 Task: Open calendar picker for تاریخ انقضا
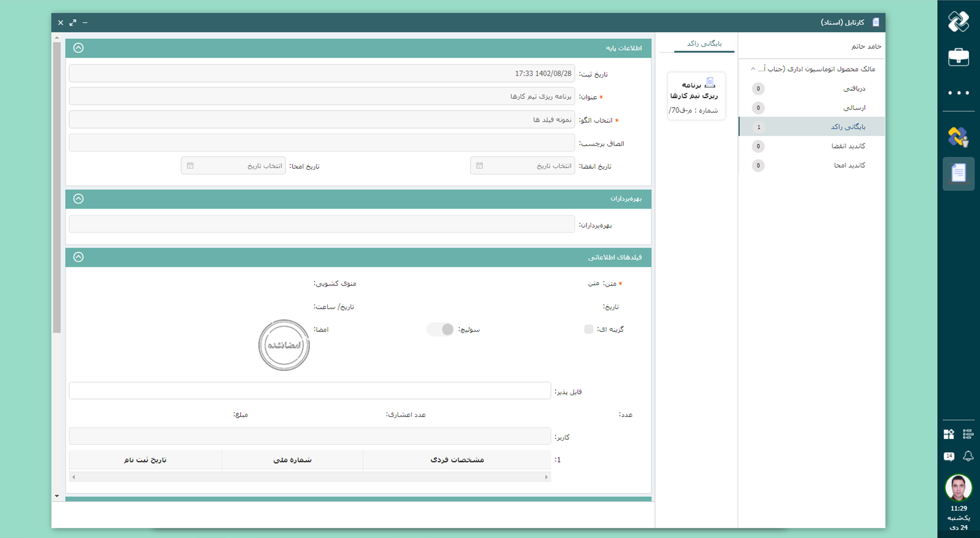coord(479,166)
